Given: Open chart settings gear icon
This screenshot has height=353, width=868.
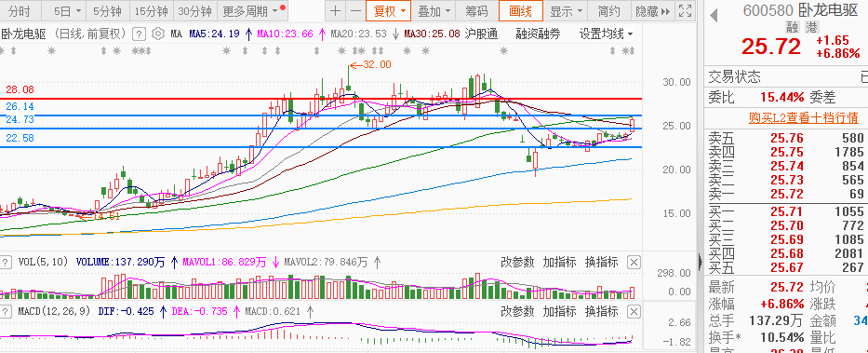Looking at the screenshot, I should click(158, 34).
